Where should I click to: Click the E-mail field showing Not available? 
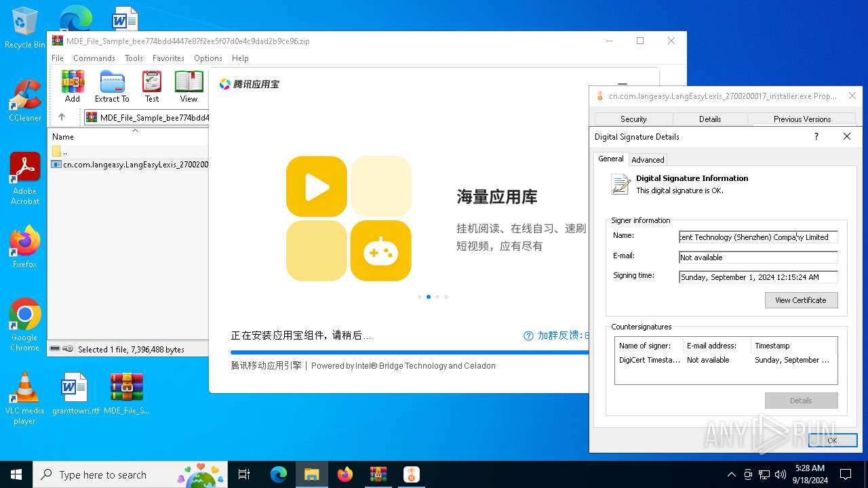click(758, 258)
